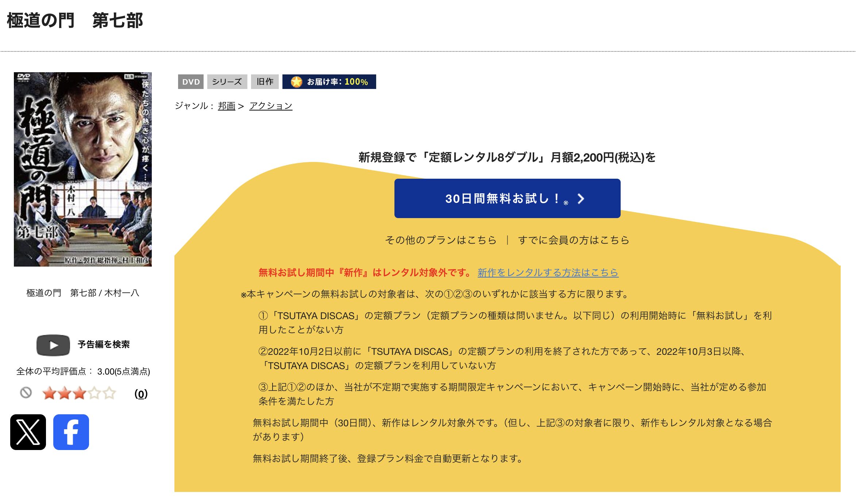Rate two stars
Viewport: 856px width, 504px height.
coord(64,393)
